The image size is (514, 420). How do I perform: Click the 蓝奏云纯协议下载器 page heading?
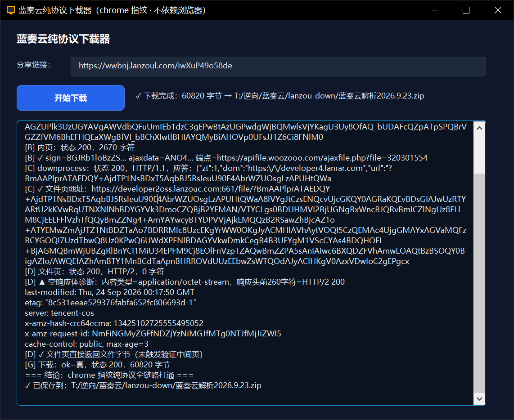pos(63,39)
